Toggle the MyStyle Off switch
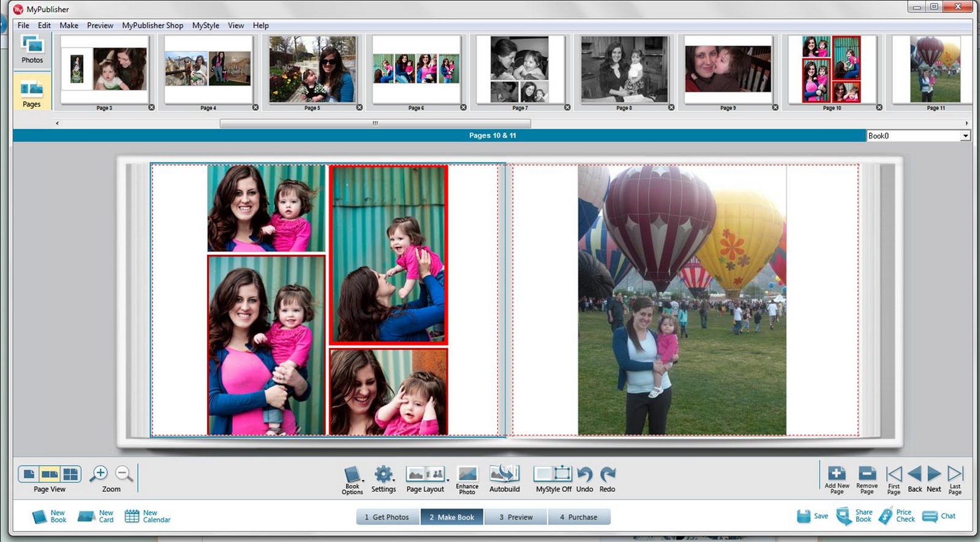 click(x=552, y=475)
